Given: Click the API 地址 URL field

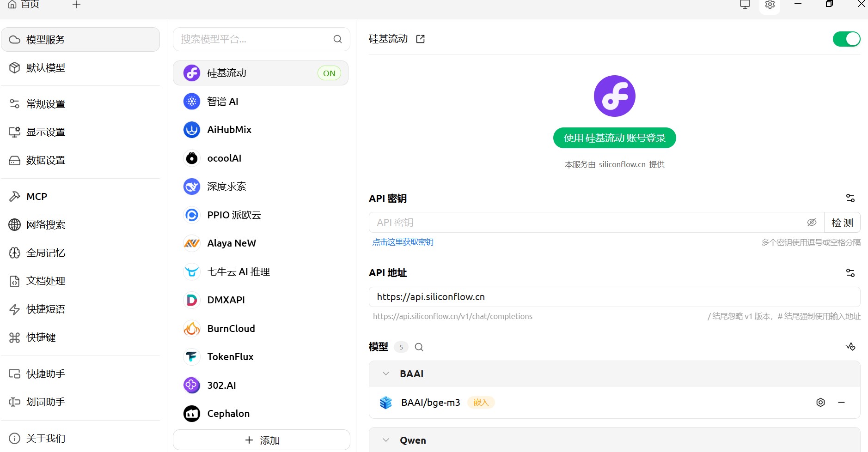Looking at the screenshot, I should point(614,297).
